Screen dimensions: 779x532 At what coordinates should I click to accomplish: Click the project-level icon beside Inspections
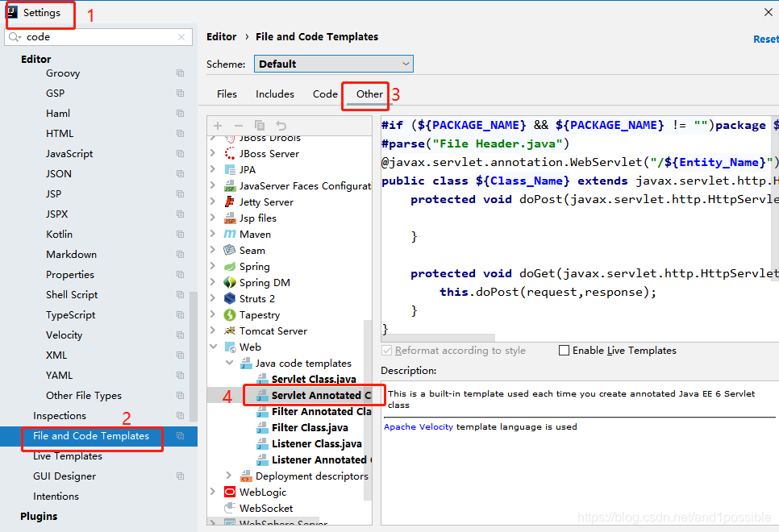[180, 415]
